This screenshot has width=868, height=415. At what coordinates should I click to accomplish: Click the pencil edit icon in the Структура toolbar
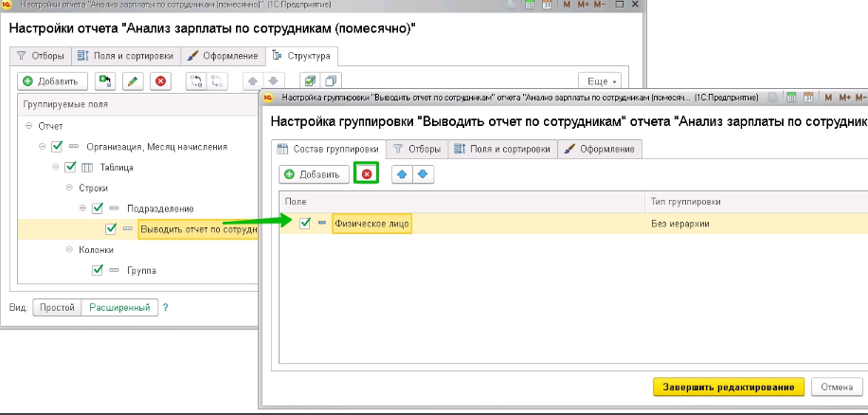click(133, 81)
